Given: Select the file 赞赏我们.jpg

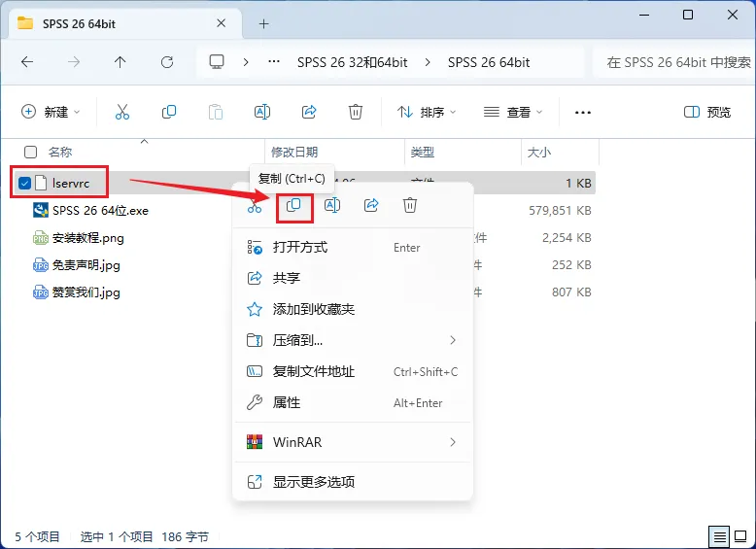Looking at the screenshot, I should 86,292.
